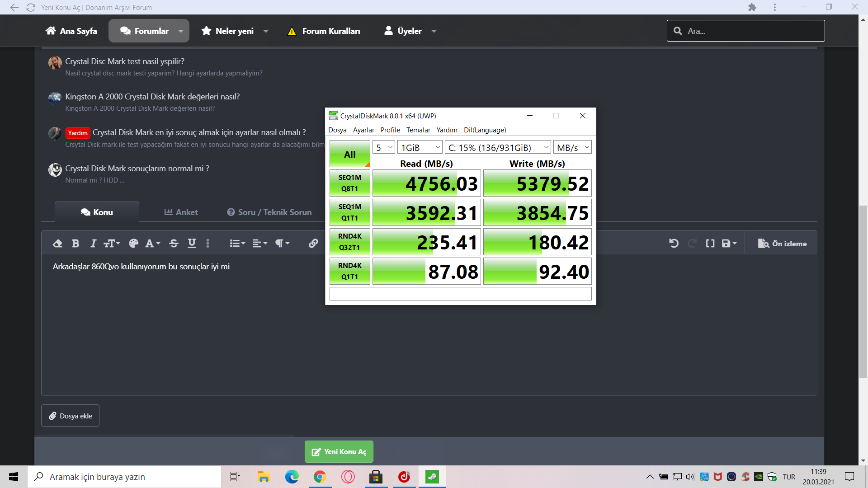Click the Ön izleme preview button
Image resolution: width=868 pixels, height=488 pixels.
tap(782, 244)
